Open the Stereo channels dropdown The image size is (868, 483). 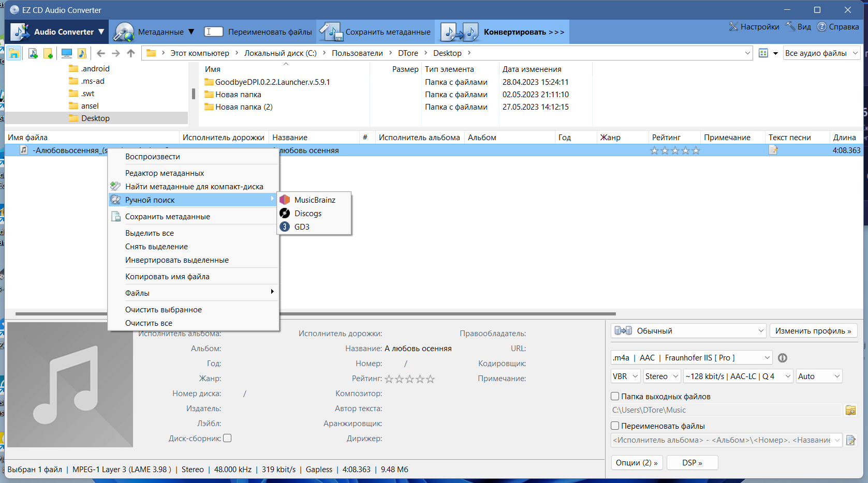[662, 376]
